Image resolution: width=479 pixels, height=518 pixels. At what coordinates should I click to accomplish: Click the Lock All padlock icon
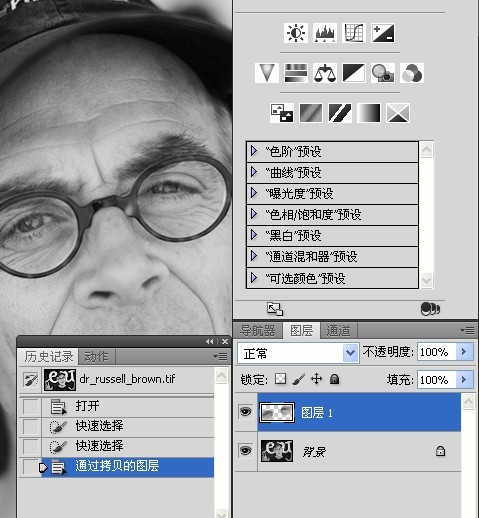(x=334, y=379)
